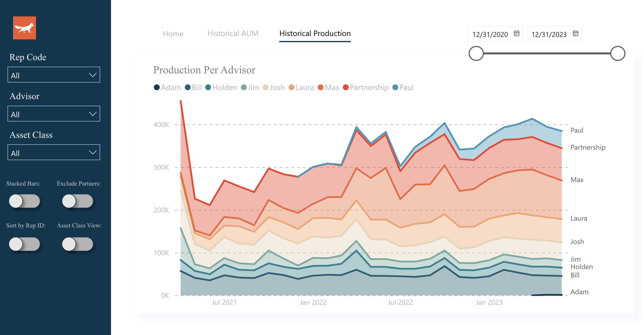Click the right handle of date slider
Screen dimensions: 644x335
618,53
